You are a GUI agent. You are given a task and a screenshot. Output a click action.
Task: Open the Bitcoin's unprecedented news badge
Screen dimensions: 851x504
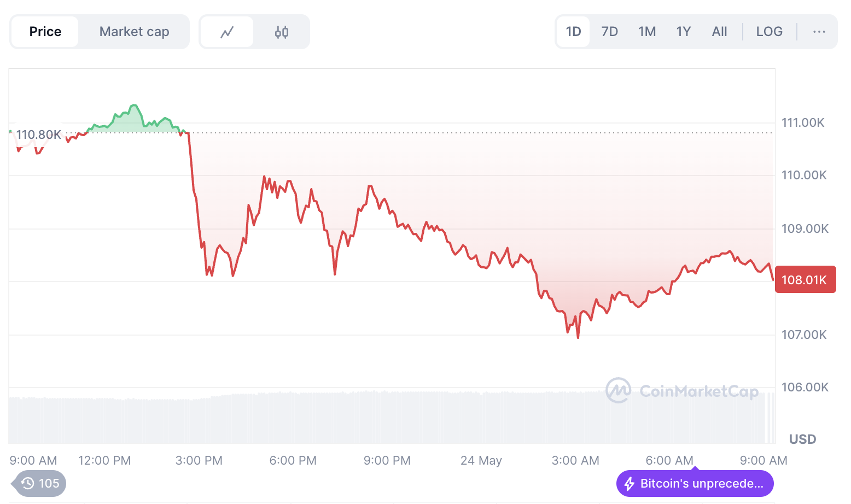pyautogui.click(x=701, y=484)
